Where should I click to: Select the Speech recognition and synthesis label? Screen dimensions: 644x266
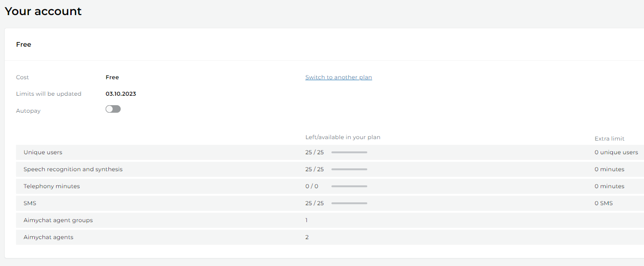[x=73, y=169]
